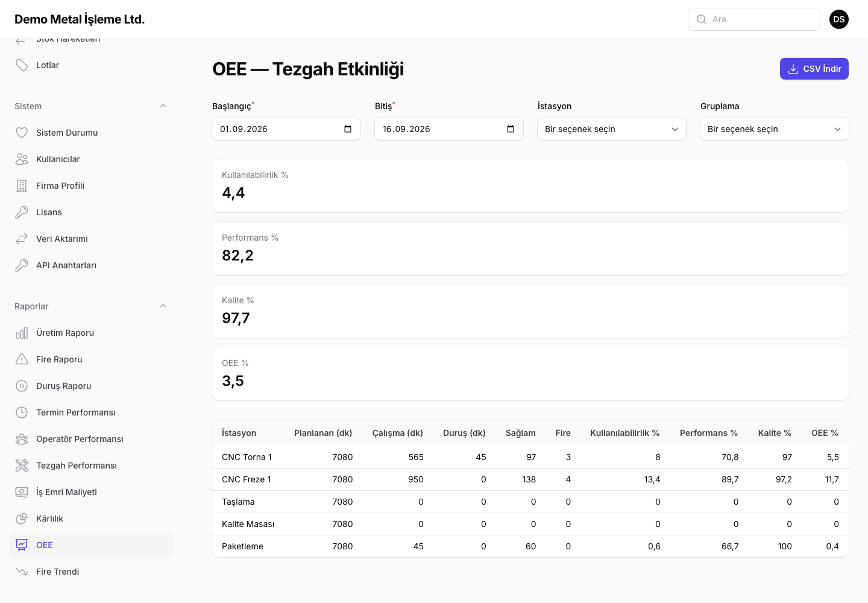Click the Kârlılık pie chart icon
The width and height of the screenshot is (868, 603).
click(x=22, y=519)
